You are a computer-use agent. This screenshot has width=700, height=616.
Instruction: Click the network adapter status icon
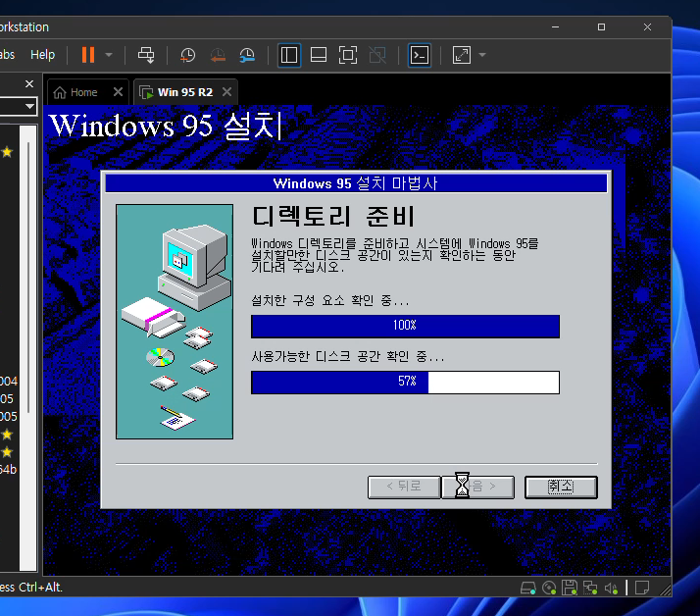point(590,588)
